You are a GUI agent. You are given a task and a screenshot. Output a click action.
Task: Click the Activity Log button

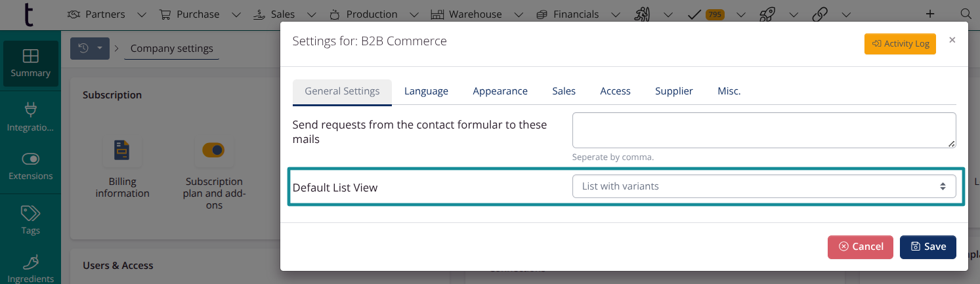pyautogui.click(x=900, y=44)
